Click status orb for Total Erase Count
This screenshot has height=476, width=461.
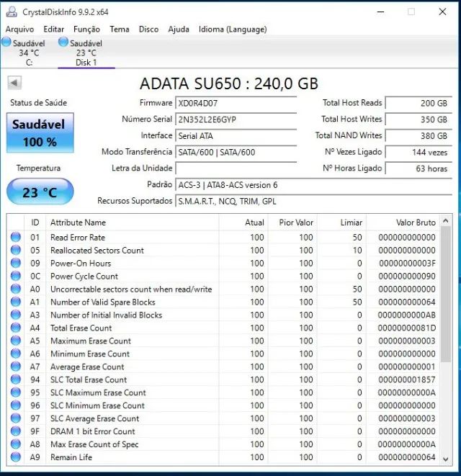(16, 328)
